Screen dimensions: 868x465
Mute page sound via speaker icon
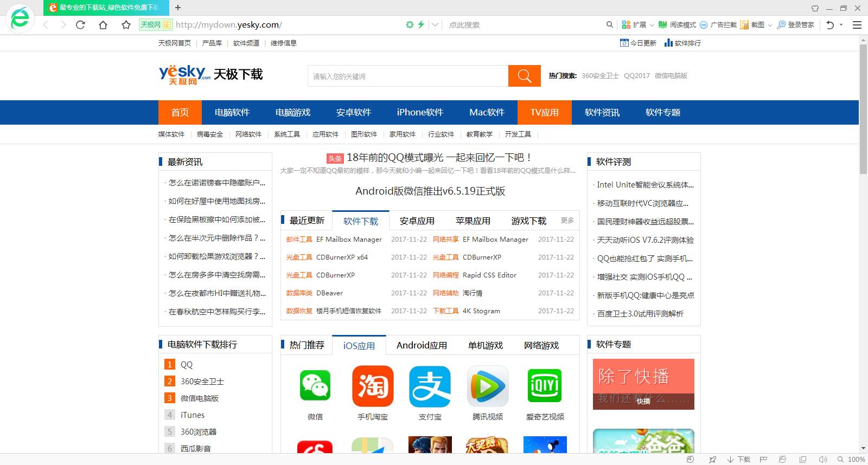point(822,459)
